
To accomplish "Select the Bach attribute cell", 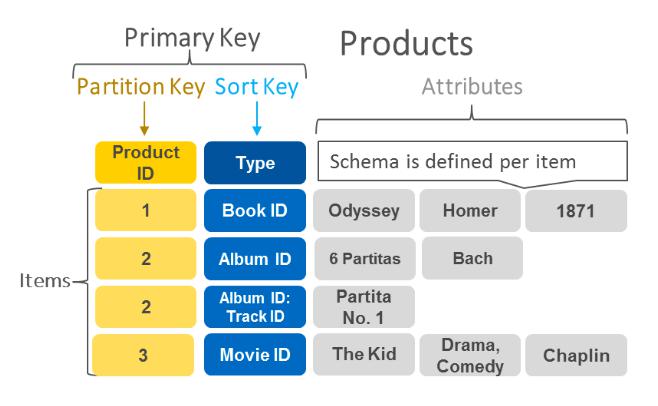I will pyautogui.click(x=472, y=259).
